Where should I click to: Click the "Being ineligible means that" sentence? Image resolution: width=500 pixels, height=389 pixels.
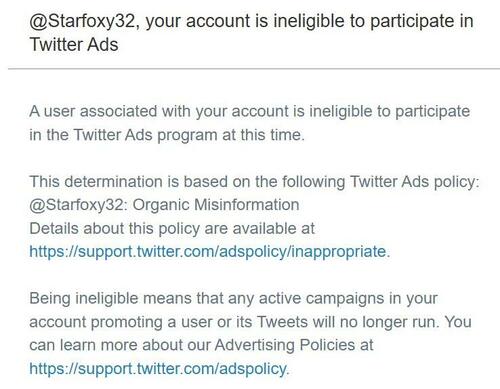(x=233, y=299)
